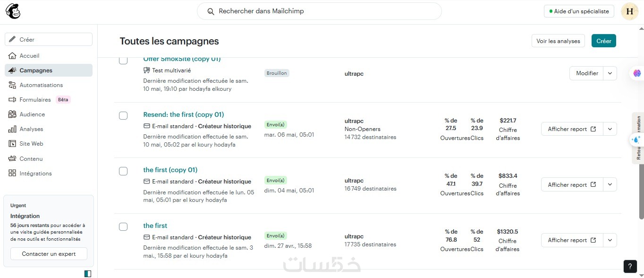Select the checkbox for the first (copy 01)
Image resolution: width=644 pixels, height=278 pixels.
pyautogui.click(x=123, y=171)
